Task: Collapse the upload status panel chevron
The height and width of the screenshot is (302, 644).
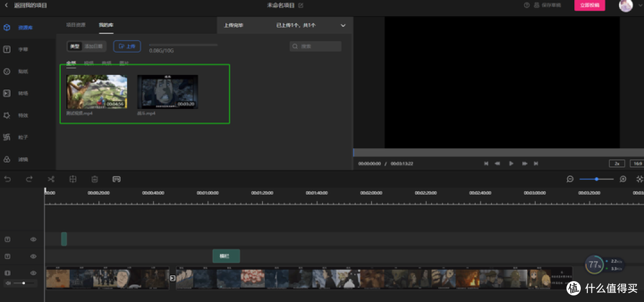Action: coord(343,26)
